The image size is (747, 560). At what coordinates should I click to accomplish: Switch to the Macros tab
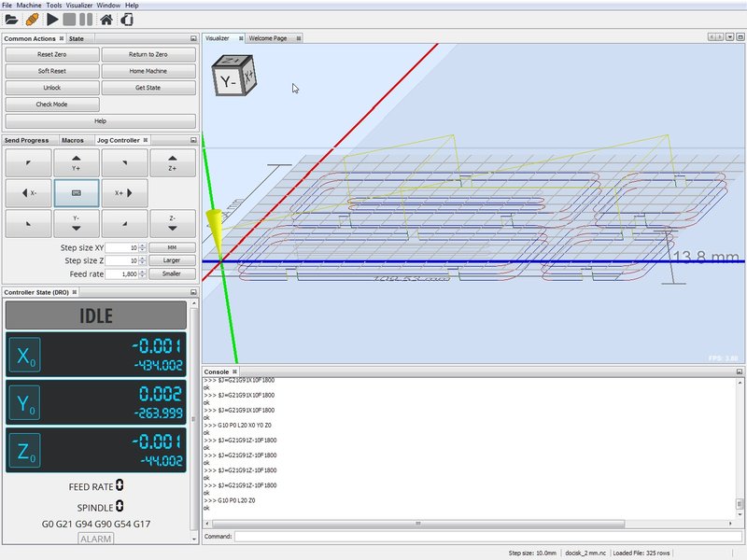[x=73, y=141]
